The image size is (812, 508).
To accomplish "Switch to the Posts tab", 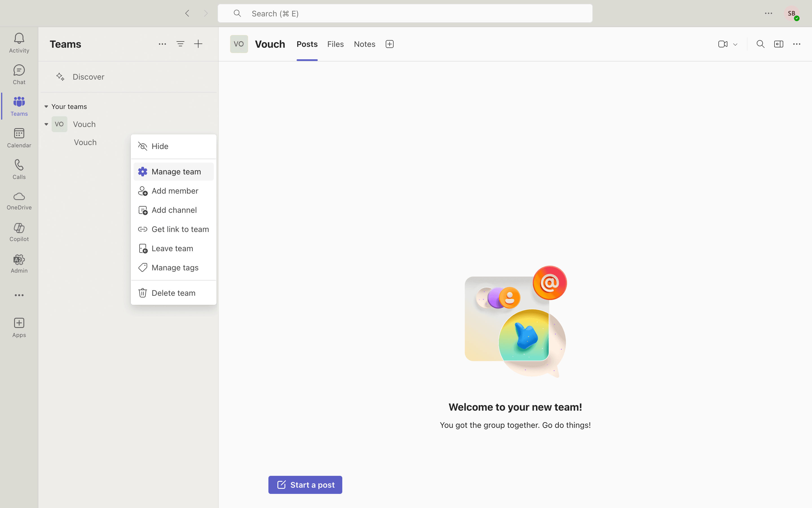I will (x=307, y=44).
